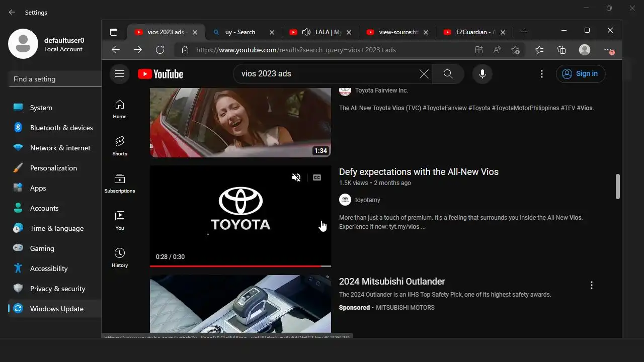Go forward in the Edge browser
644x362 pixels.
138,50
